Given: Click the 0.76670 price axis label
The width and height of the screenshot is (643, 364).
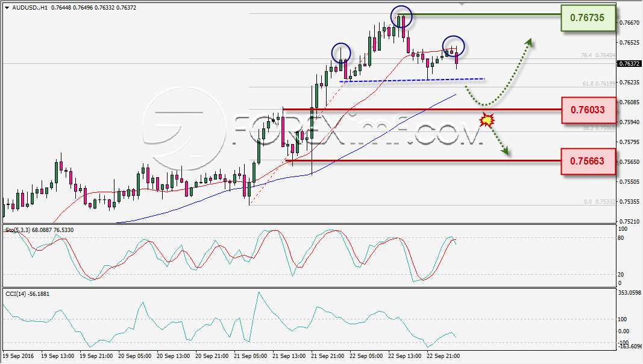Looking at the screenshot, I should (630, 23).
